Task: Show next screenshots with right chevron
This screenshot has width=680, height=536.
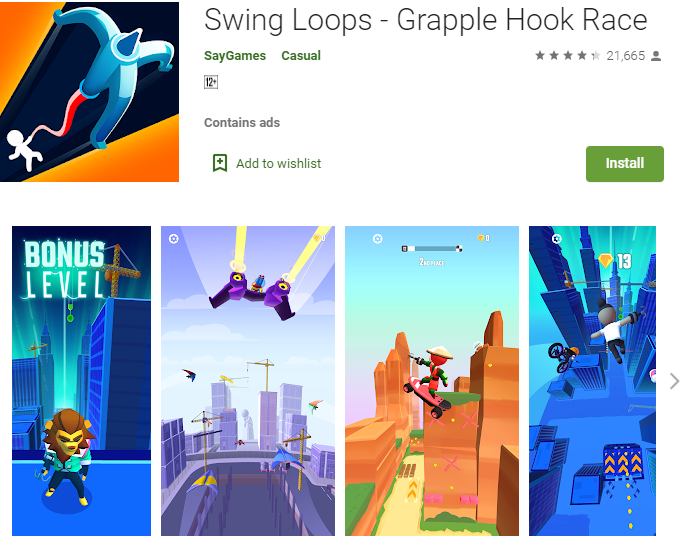Action: 673,381
